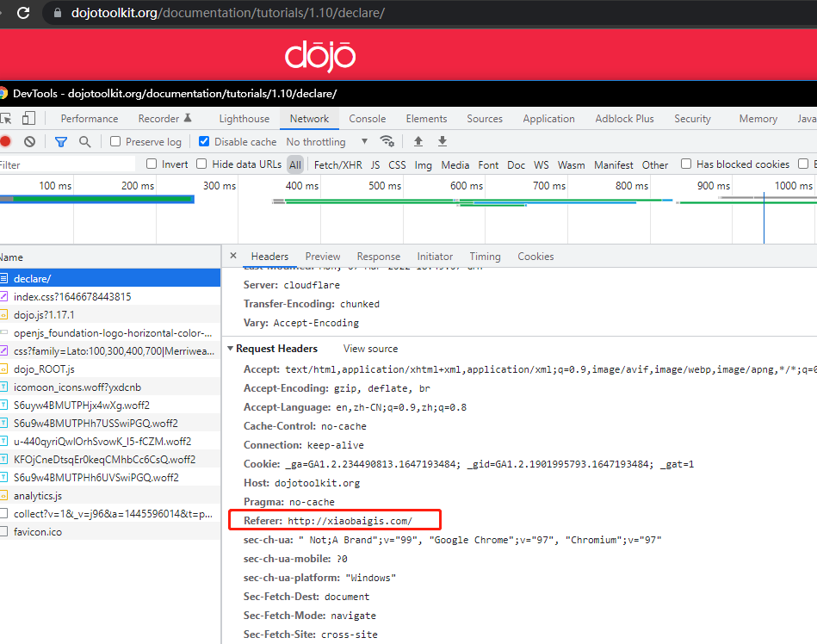Filter requests by All types

(x=295, y=165)
